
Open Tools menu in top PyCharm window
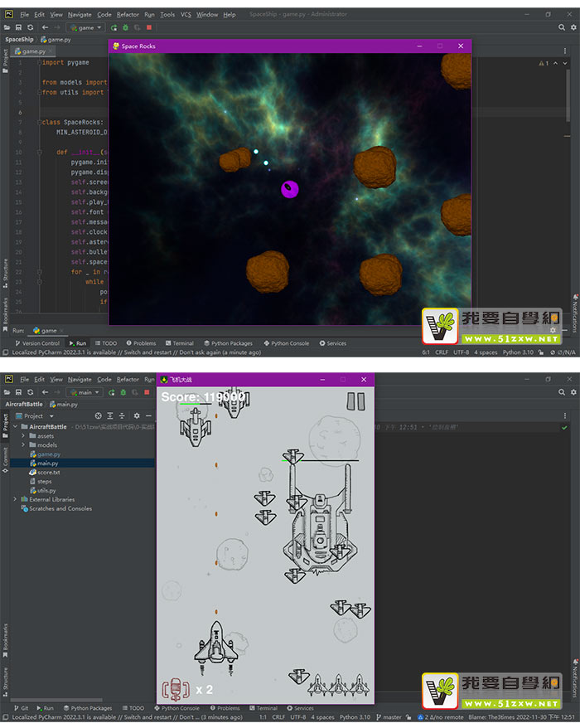[x=167, y=14]
